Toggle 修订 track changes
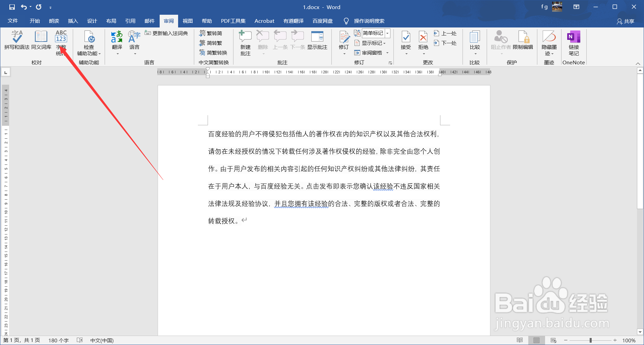The width and height of the screenshot is (644, 345). click(343, 41)
